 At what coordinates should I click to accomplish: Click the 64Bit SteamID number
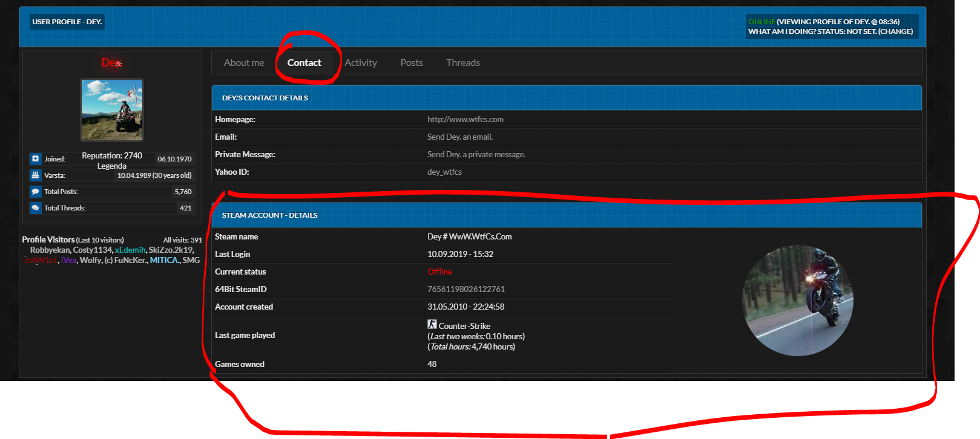pyautogui.click(x=465, y=290)
